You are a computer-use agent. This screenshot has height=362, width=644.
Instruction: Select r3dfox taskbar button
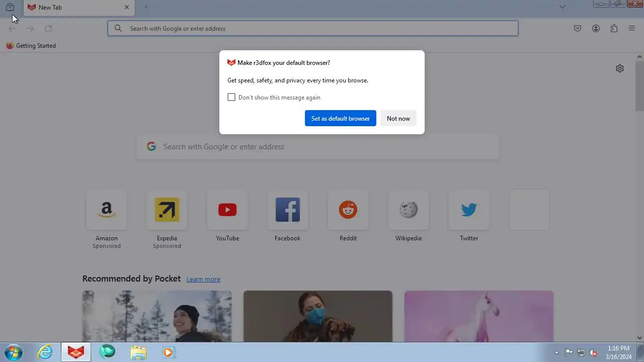[76, 352]
